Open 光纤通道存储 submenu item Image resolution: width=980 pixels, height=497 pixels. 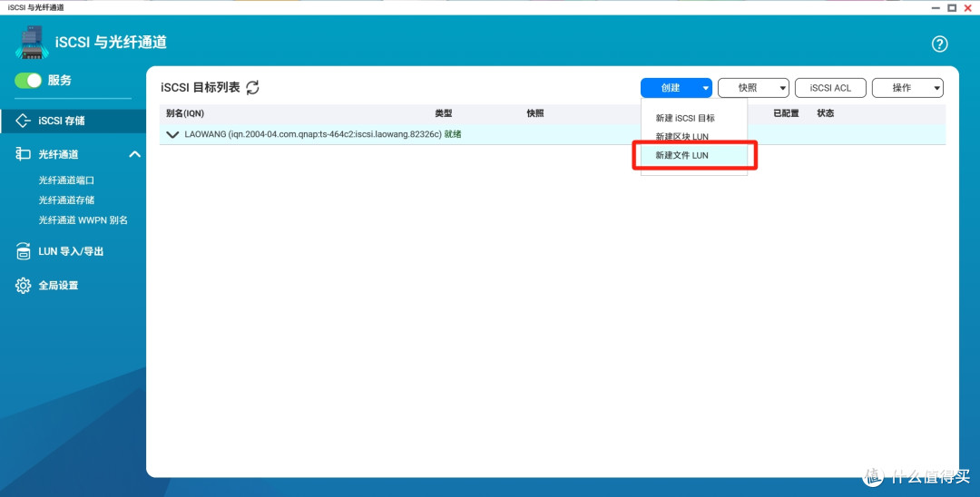pos(66,200)
